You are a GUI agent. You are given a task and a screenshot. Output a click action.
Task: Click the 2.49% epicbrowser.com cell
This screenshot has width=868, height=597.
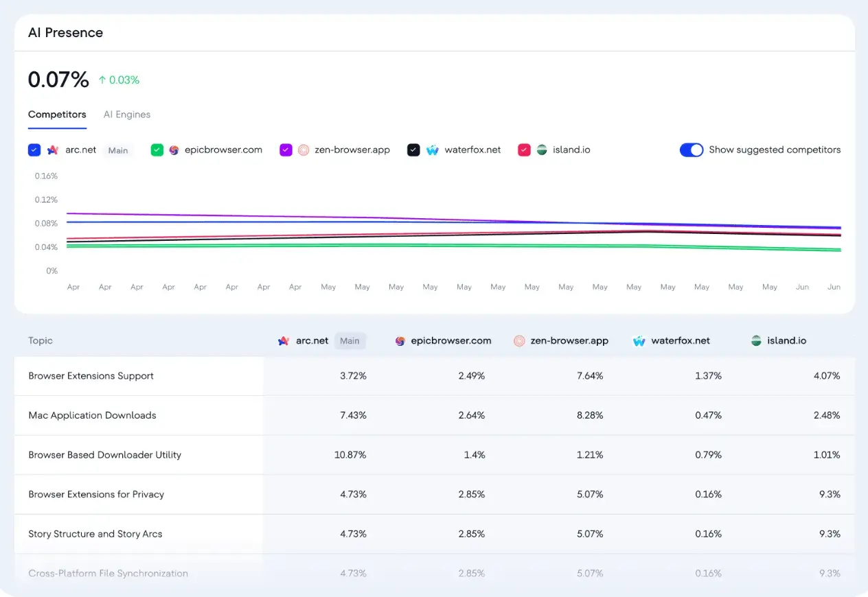[x=472, y=376]
